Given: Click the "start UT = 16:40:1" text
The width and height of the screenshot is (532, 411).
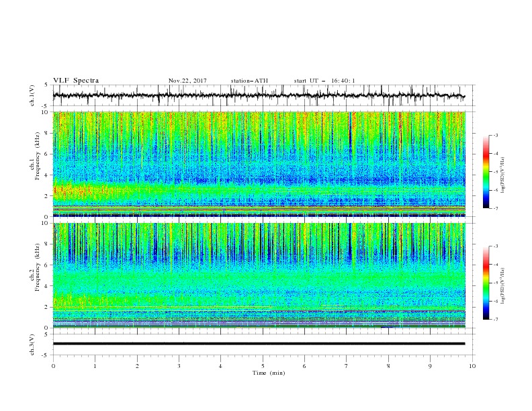Looking at the screenshot, I should click(324, 81).
